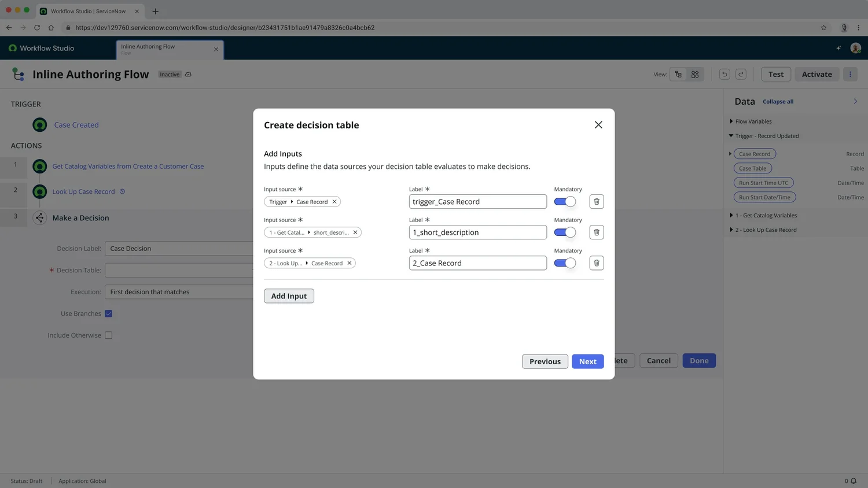Click the redo arrow icon
Screen dimensions: 868x488
pos(741,75)
